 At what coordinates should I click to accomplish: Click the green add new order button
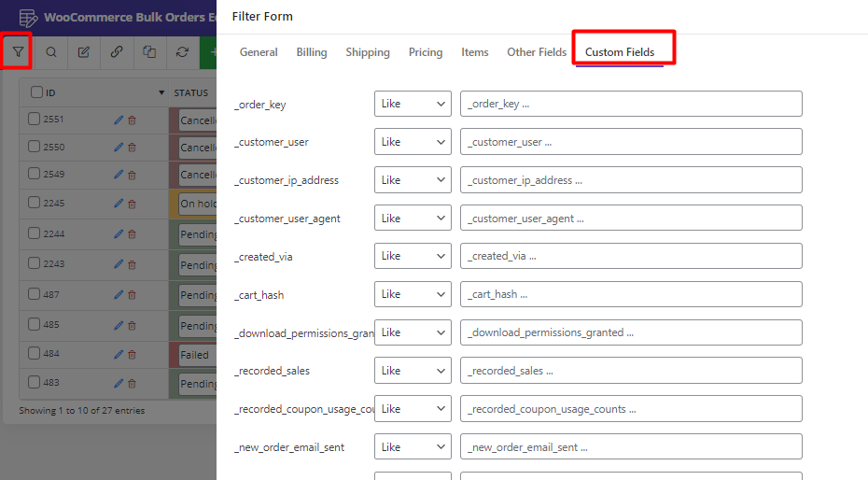pyautogui.click(x=209, y=52)
